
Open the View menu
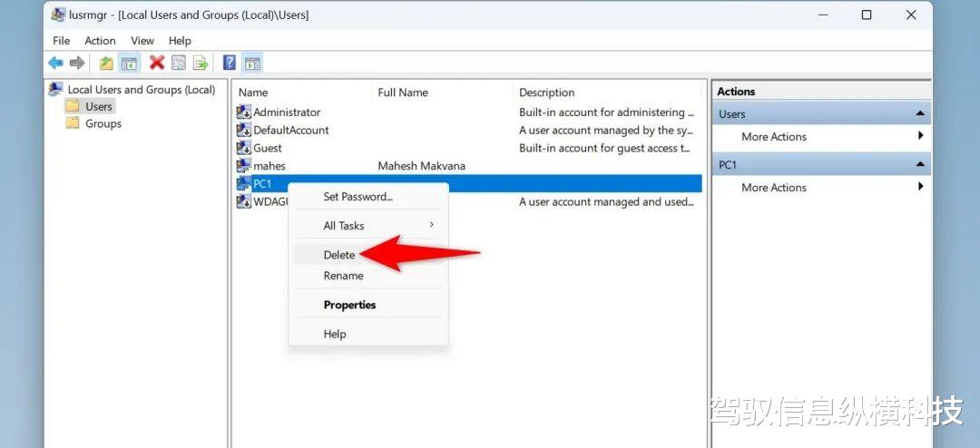click(x=142, y=41)
